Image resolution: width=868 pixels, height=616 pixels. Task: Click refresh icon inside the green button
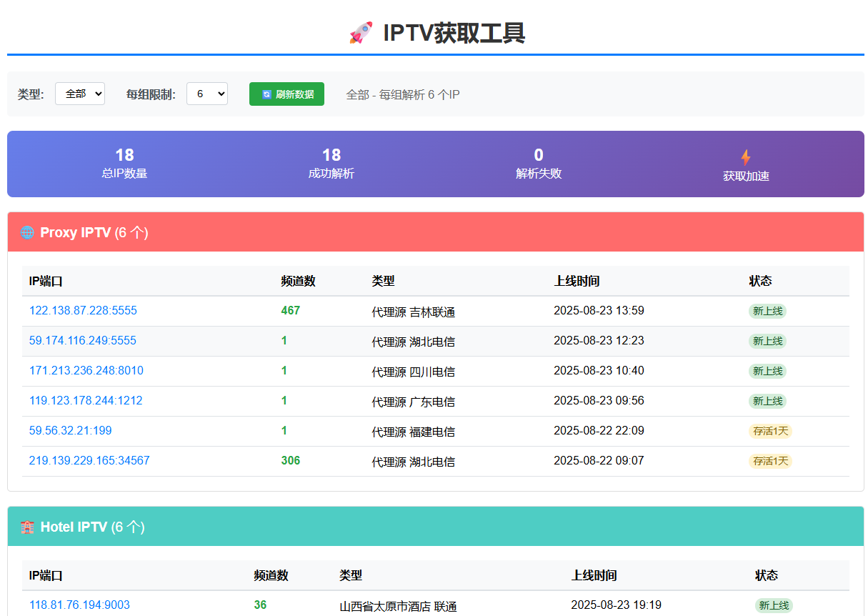pyautogui.click(x=266, y=94)
